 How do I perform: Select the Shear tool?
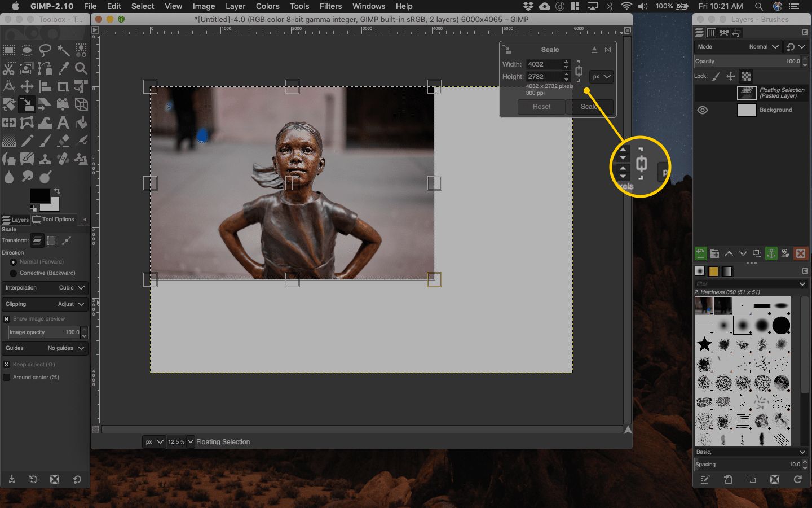click(x=45, y=104)
